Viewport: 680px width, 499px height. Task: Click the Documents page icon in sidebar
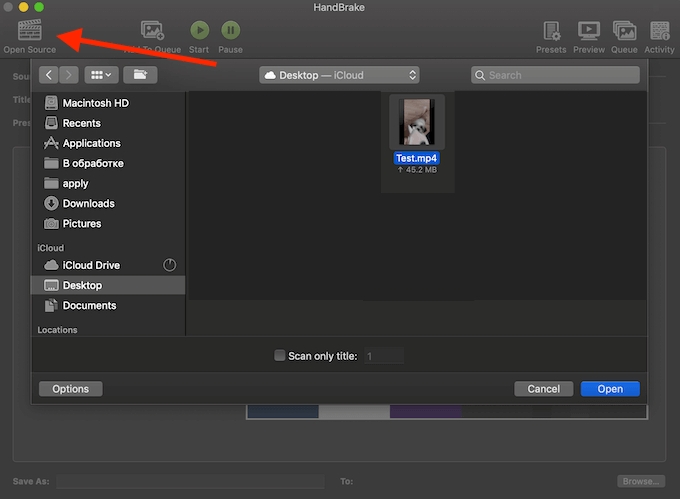coord(51,306)
